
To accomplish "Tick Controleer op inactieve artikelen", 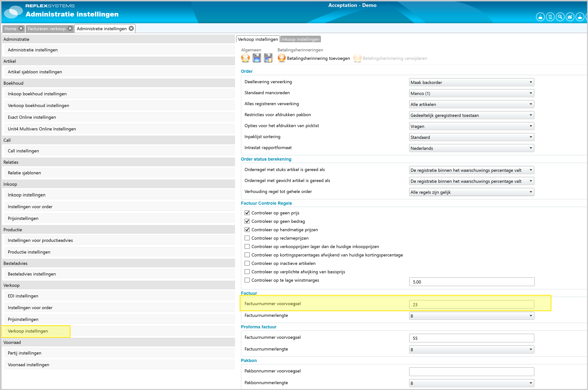I will coord(247,263).
